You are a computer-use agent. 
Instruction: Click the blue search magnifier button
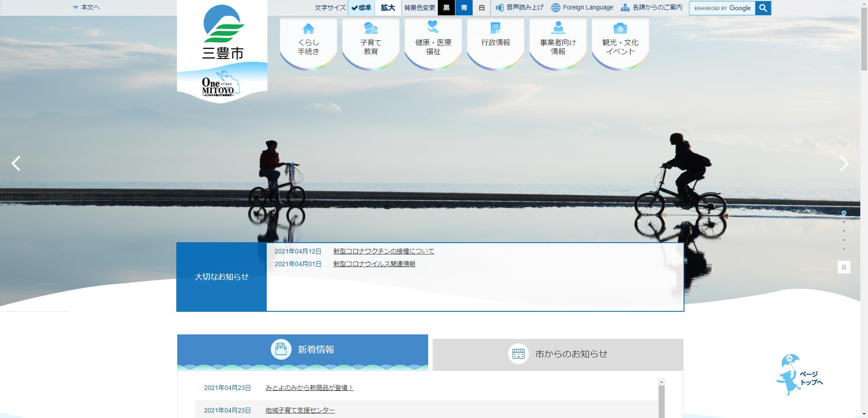pyautogui.click(x=763, y=8)
